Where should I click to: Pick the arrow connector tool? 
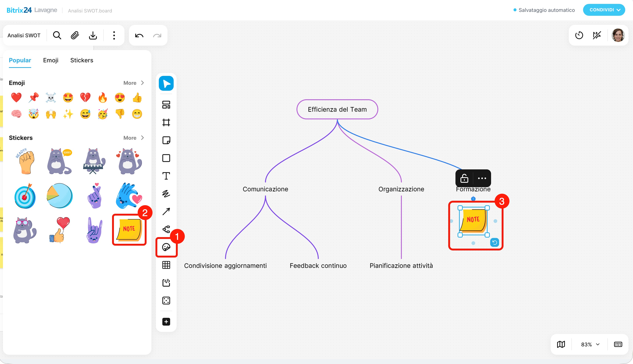tap(166, 211)
